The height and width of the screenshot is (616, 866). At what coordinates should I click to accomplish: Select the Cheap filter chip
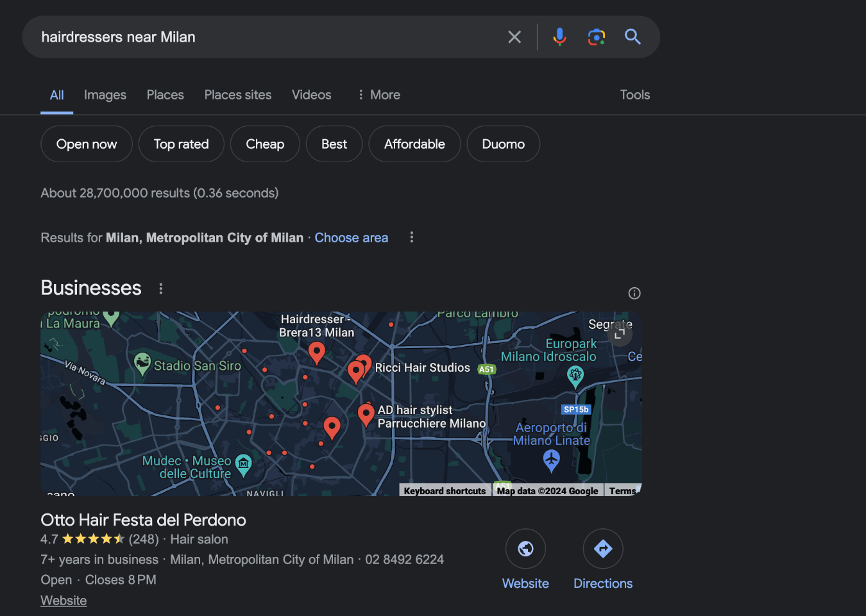(265, 144)
